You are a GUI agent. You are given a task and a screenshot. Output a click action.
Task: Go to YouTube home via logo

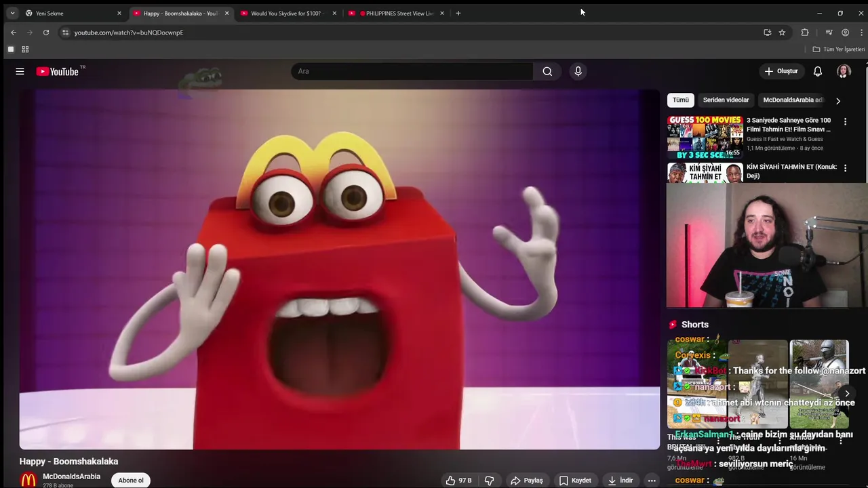[58, 71]
